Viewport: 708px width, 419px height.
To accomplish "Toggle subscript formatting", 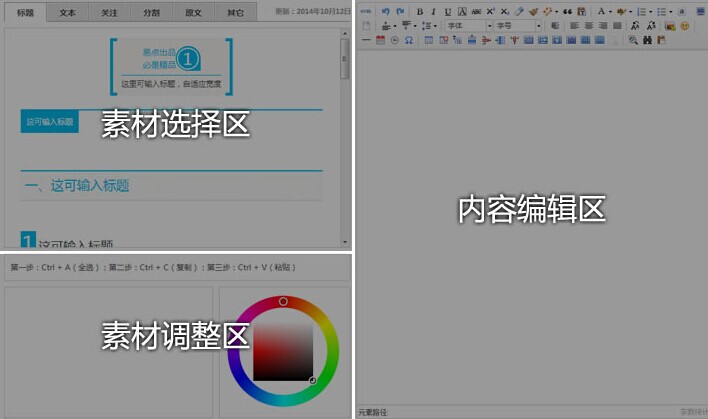I will tap(505, 12).
